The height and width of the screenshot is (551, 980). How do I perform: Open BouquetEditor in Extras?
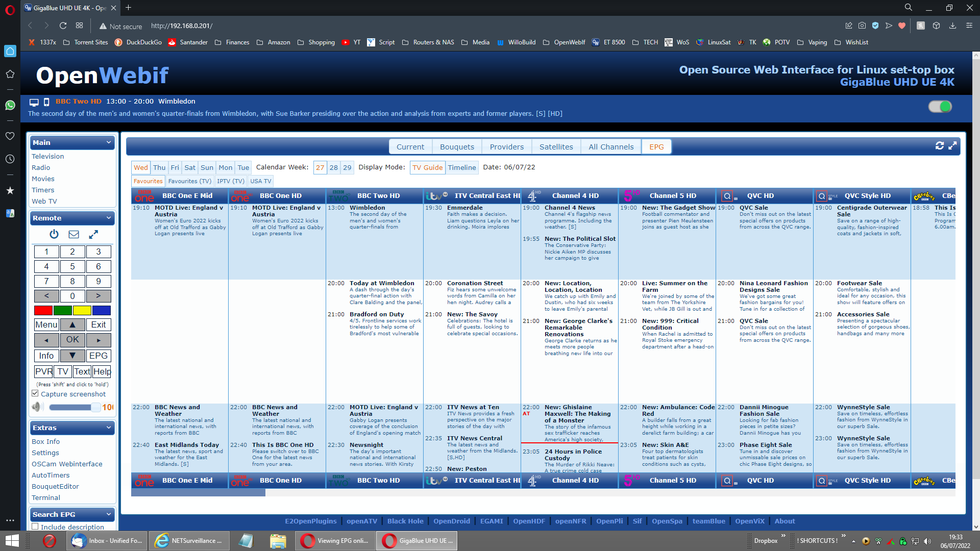click(55, 486)
